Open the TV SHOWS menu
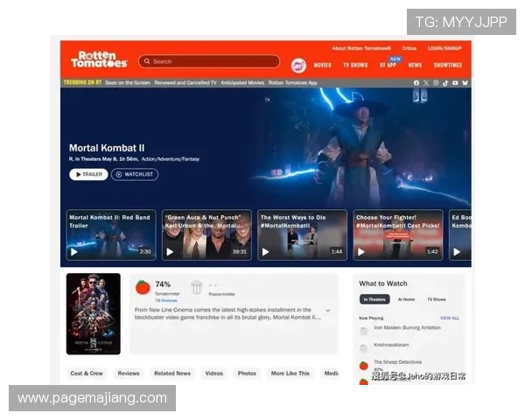The height and width of the screenshot is (420, 525). 355,66
